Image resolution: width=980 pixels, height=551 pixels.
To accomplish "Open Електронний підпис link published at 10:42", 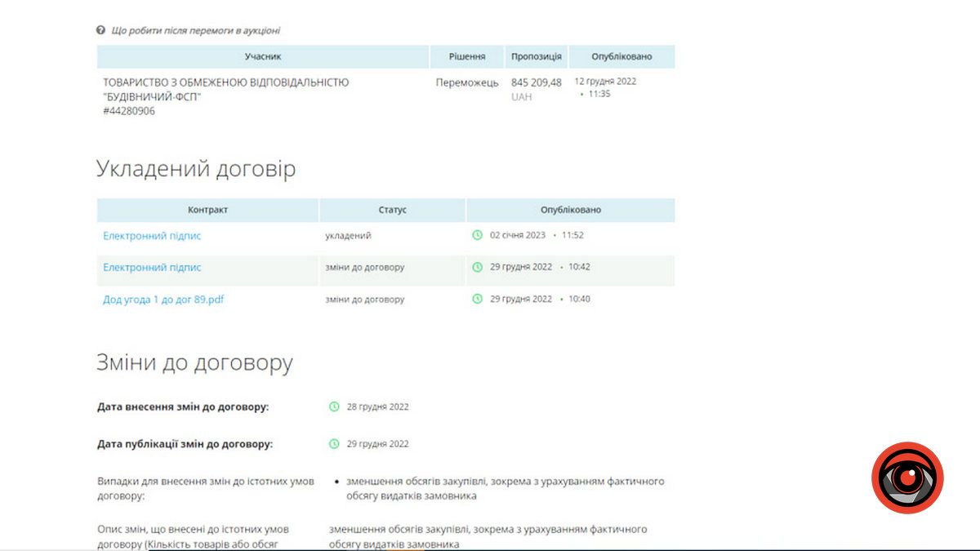I will 152,268.
